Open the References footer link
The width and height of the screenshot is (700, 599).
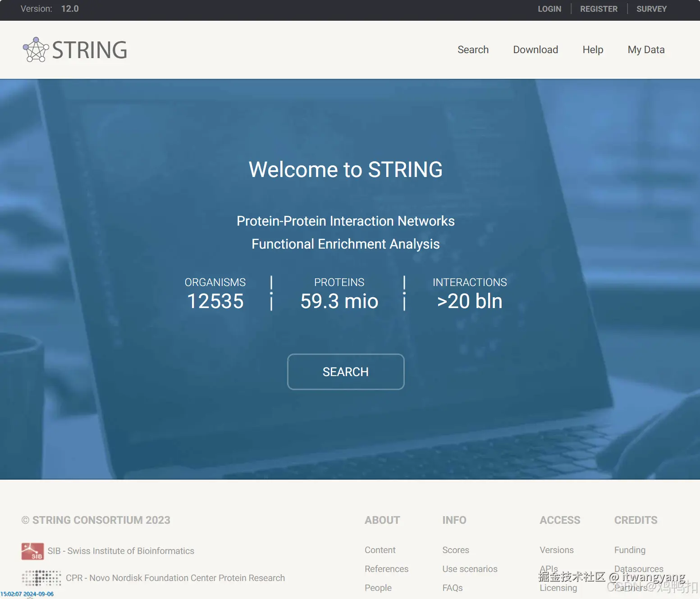(x=386, y=569)
